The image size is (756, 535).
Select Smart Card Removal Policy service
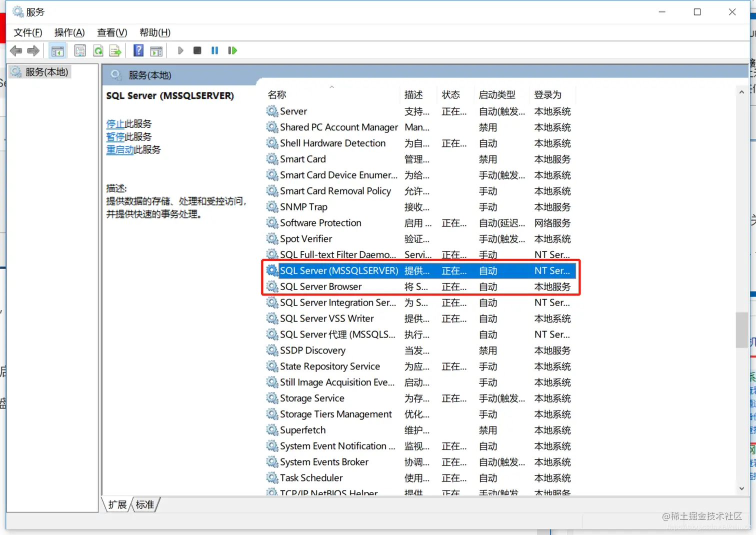[420, 191]
